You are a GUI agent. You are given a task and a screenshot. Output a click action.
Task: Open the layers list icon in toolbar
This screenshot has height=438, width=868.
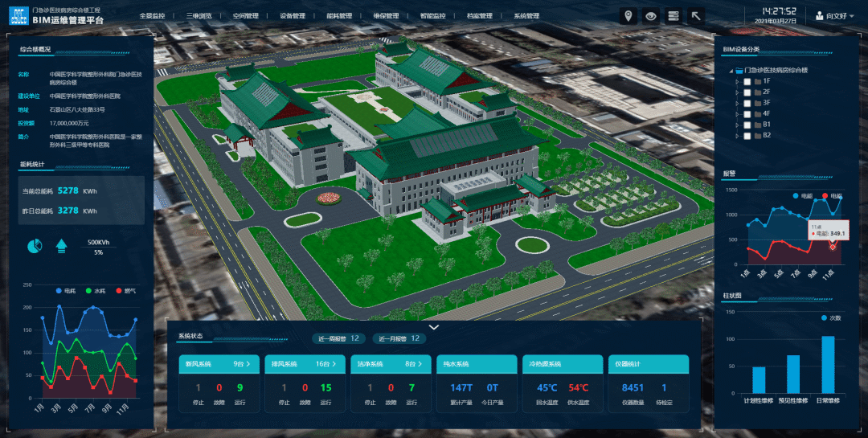(x=674, y=16)
